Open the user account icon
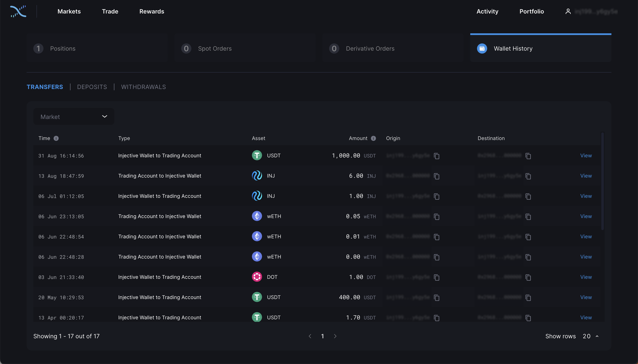The width and height of the screenshot is (638, 364). pos(568,11)
